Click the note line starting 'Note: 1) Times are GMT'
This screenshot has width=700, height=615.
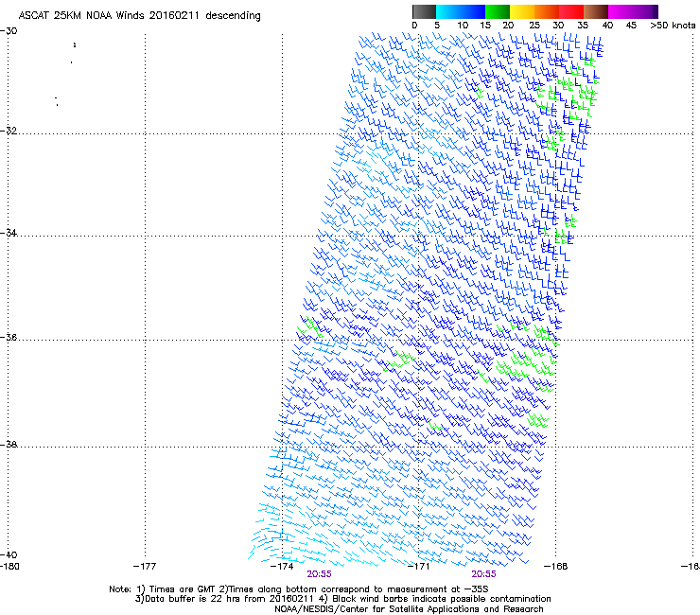click(299, 589)
